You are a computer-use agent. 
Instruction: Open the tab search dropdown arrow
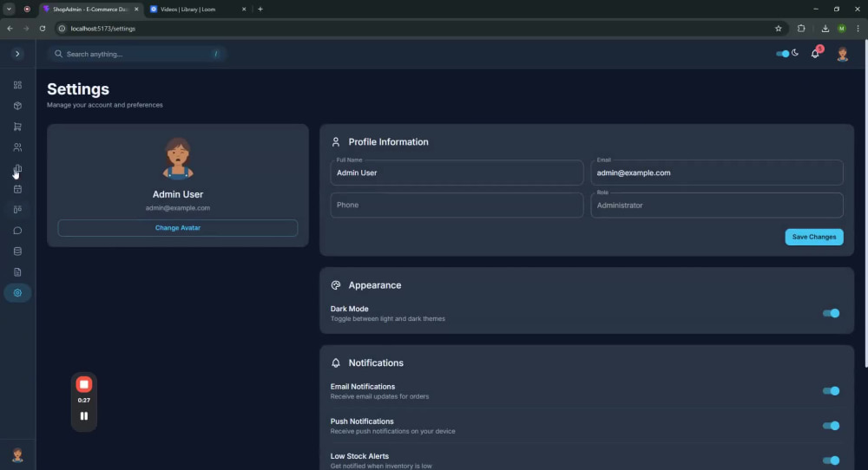pyautogui.click(x=9, y=10)
